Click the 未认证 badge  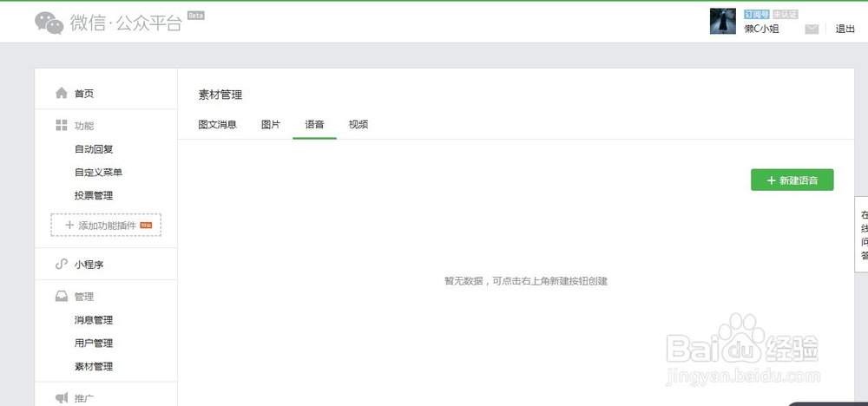pyautogui.click(x=785, y=15)
